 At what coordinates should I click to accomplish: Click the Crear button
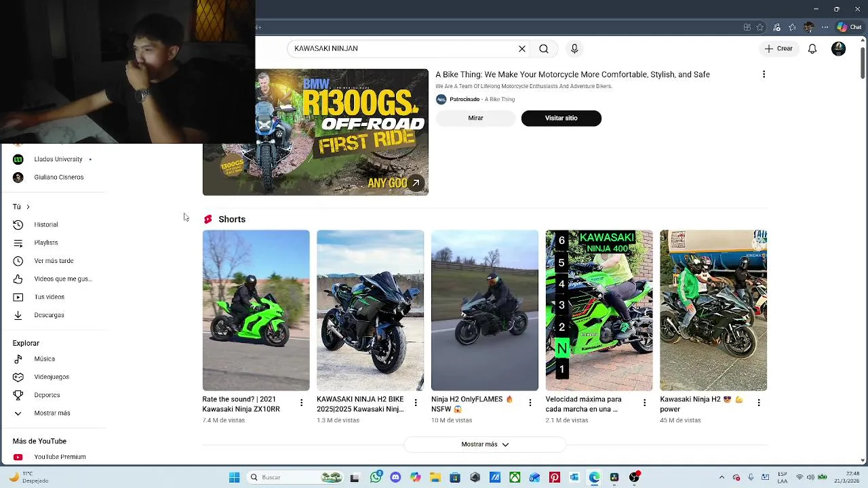(x=778, y=49)
